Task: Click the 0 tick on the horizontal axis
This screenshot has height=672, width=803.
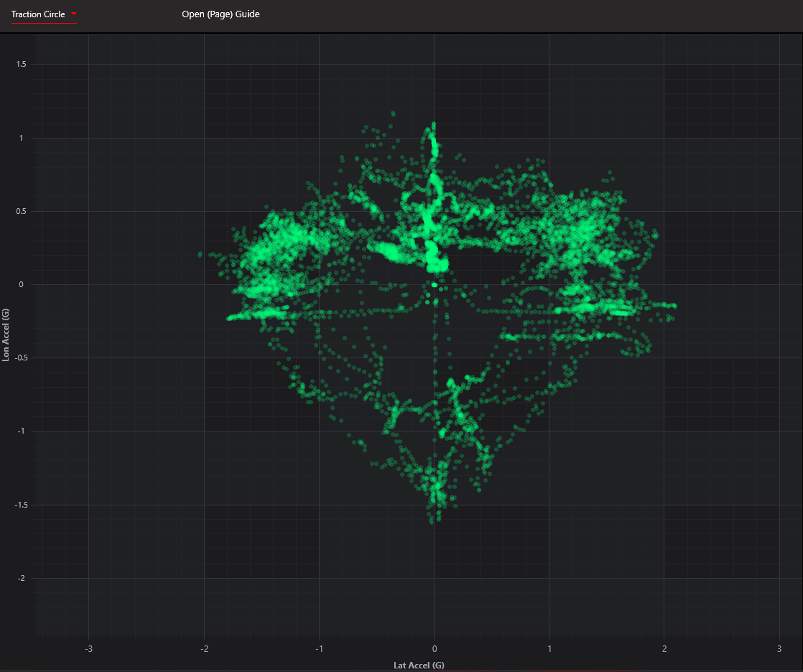Action: [x=434, y=648]
